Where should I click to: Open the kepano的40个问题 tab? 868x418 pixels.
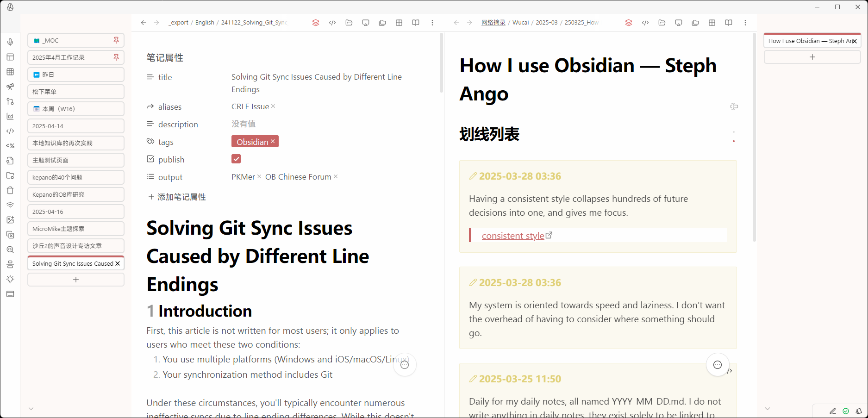click(76, 177)
